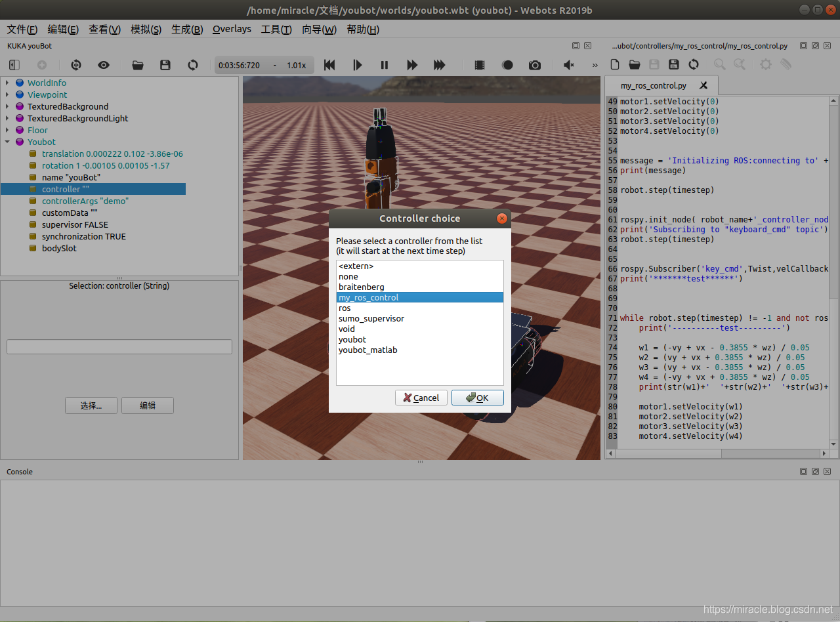The width and height of the screenshot is (840, 622).
Task: Choose youbot_matlab in the controller list
Action: pyautogui.click(x=419, y=350)
